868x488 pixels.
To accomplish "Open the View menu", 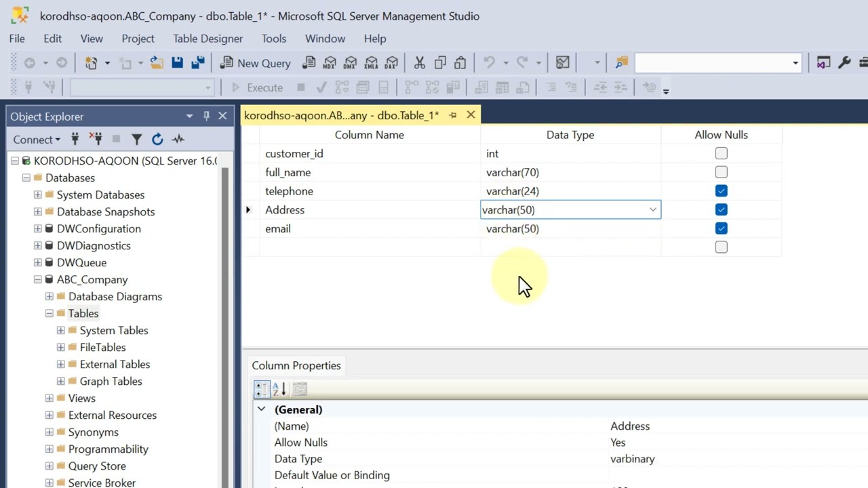I will click(92, 39).
